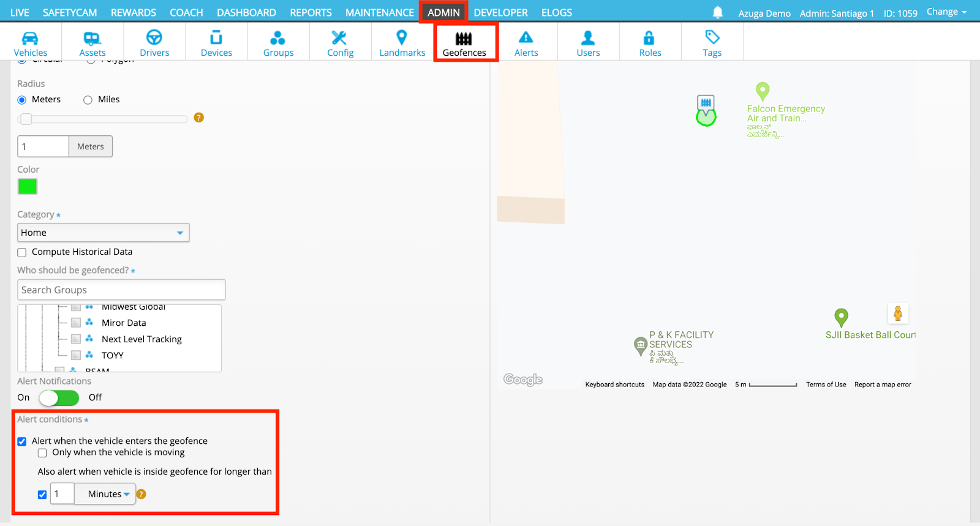Click the radius slider help icon

coord(198,118)
